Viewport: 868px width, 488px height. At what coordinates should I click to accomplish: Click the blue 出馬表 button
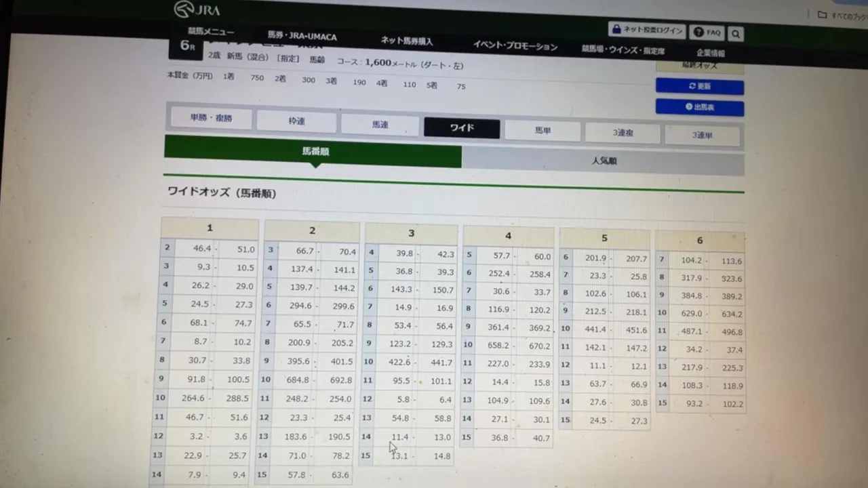(x=700, y=107)
